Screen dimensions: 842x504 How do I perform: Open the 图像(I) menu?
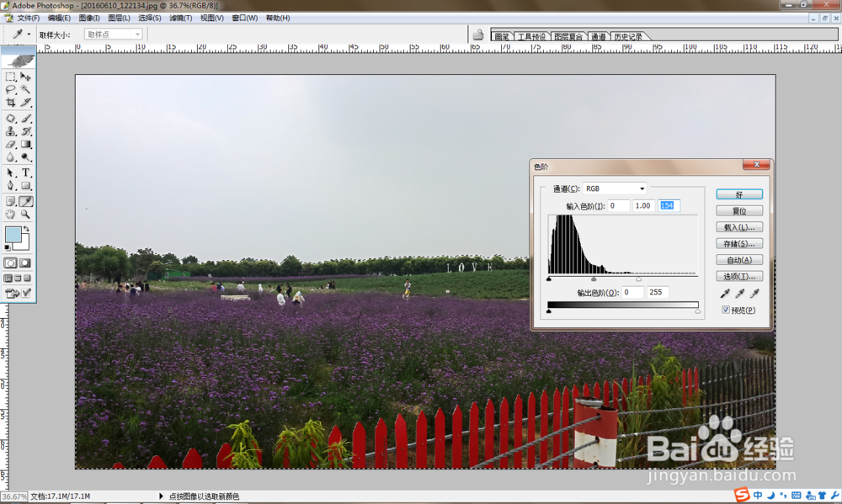tap(89, 19)
